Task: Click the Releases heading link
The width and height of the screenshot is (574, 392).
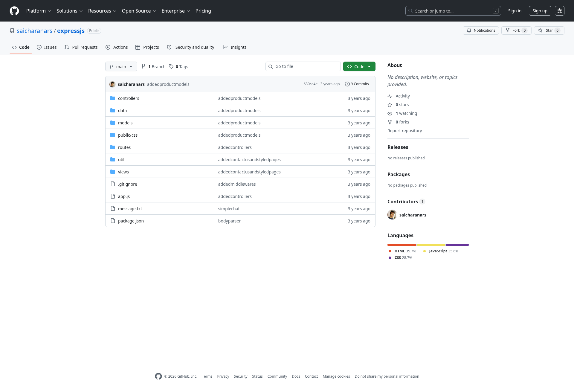Action: click(398, 147)
